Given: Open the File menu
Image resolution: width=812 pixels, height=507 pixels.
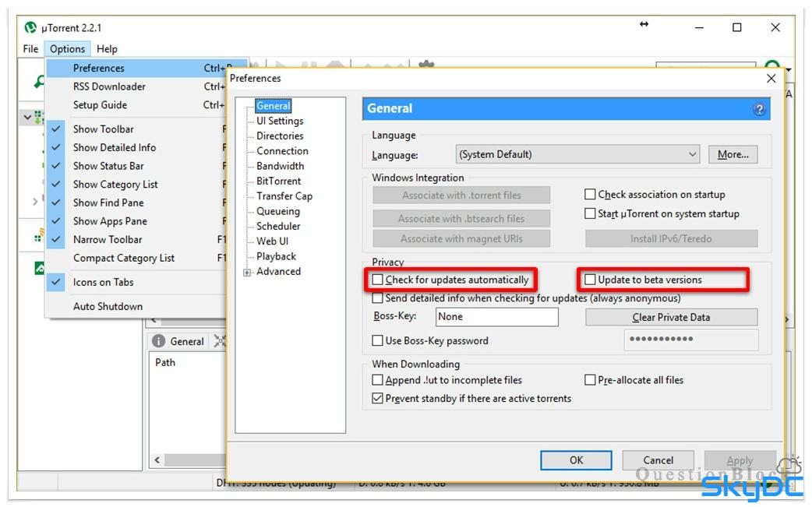Looking at the screenshot, I should (30, 49).
